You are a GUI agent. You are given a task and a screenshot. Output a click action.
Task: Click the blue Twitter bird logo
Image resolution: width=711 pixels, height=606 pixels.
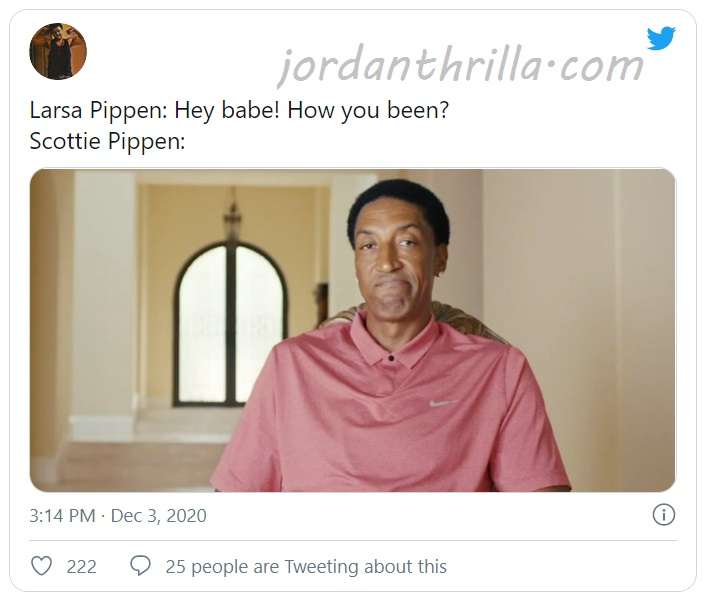coord(661,38)
